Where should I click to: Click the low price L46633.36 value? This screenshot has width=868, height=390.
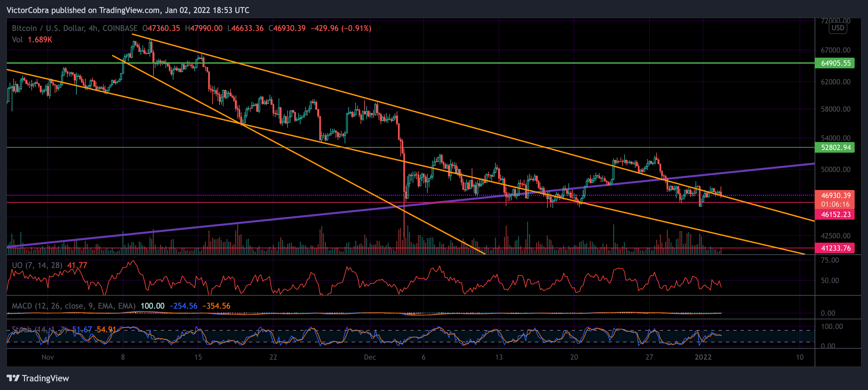click(245, 28)
